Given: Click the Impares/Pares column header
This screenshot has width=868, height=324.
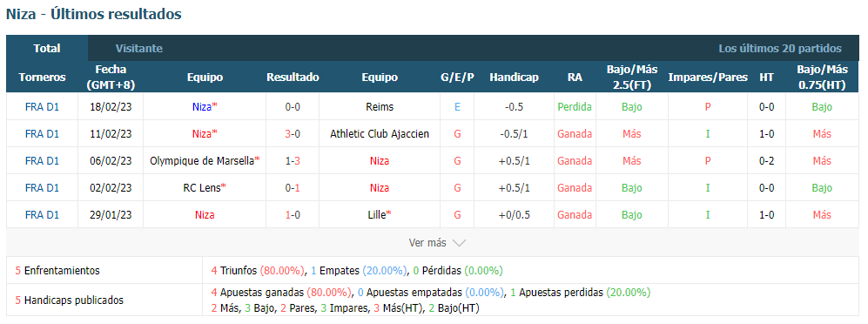Looking at the screenshot, I should point(708,77).
